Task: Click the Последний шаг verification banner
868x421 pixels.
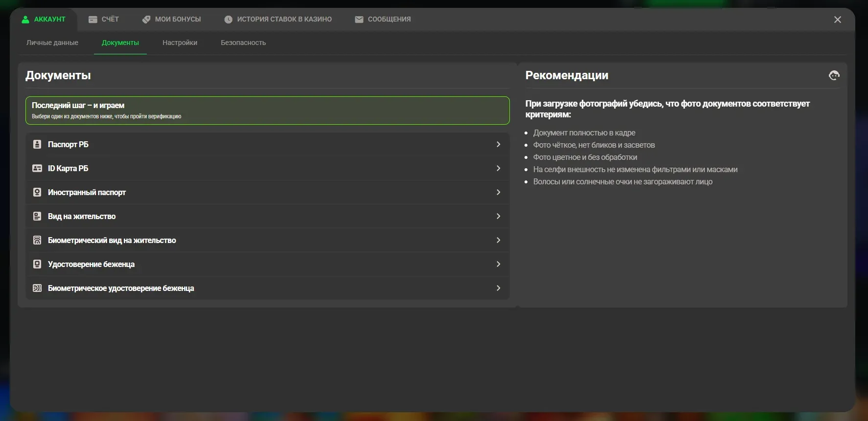Action: [268, 111]
